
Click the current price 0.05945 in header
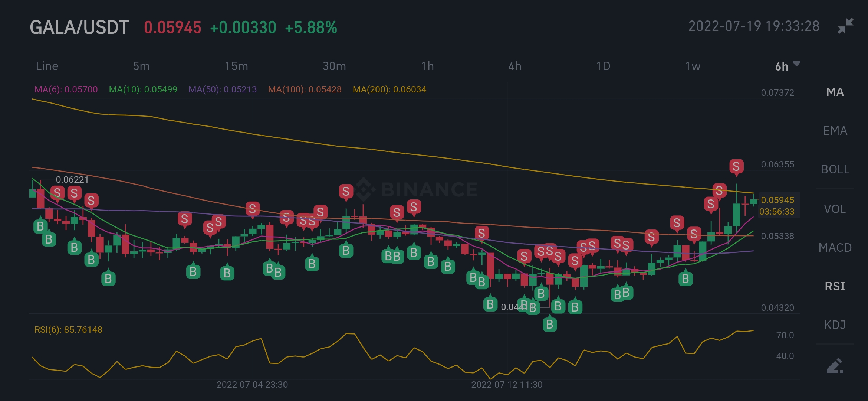pos(172,27)
